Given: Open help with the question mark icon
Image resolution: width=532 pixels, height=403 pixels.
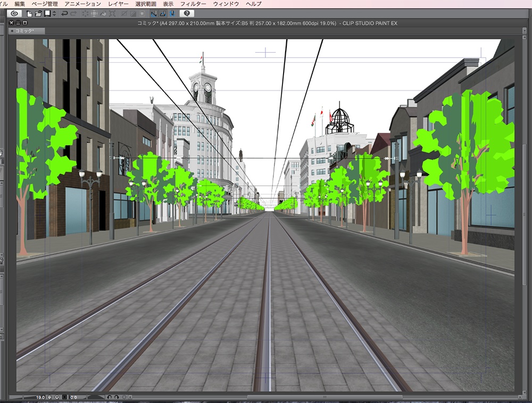Looking at the screenshot, I should coord(187,13).
